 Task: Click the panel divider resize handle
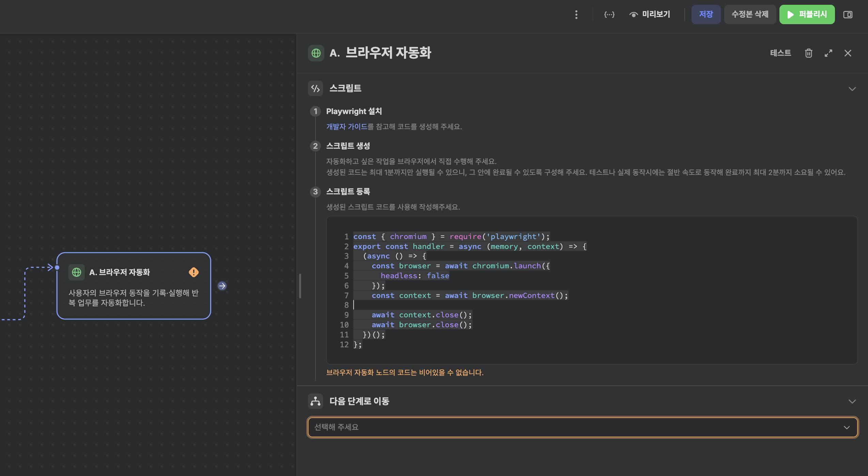pyautogui.click(x=300, y=286)
